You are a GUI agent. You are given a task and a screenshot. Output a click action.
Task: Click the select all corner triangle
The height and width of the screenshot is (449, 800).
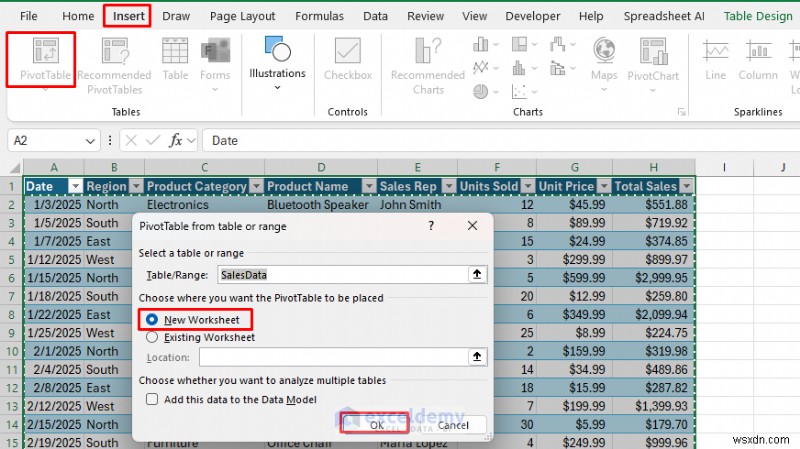15,167
